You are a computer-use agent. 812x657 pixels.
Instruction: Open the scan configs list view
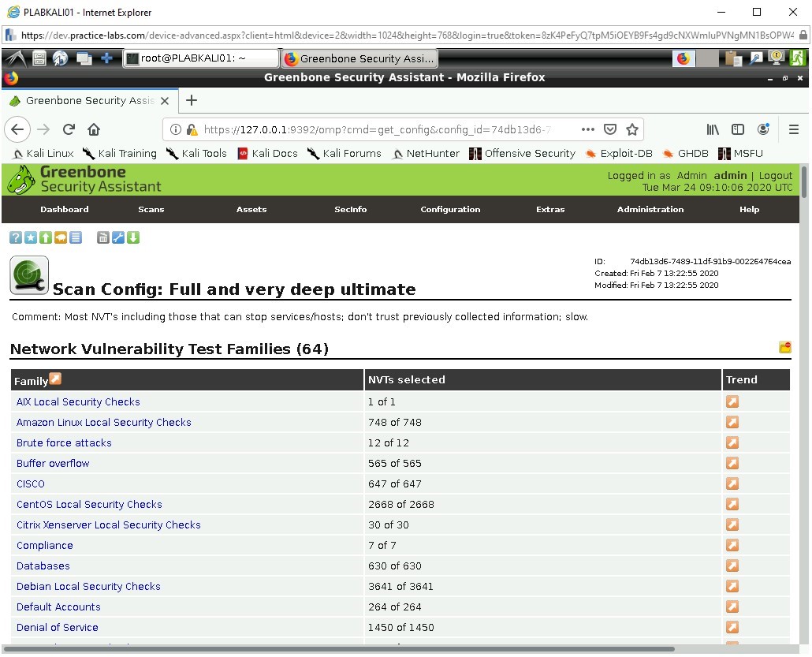tap(74, 237)
